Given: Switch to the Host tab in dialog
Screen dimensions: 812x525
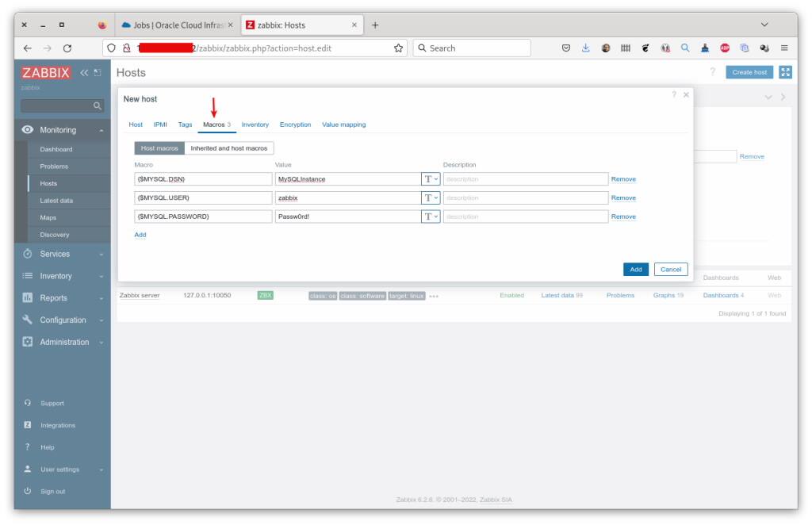Looking at the screenshot, I should (136, 125).
